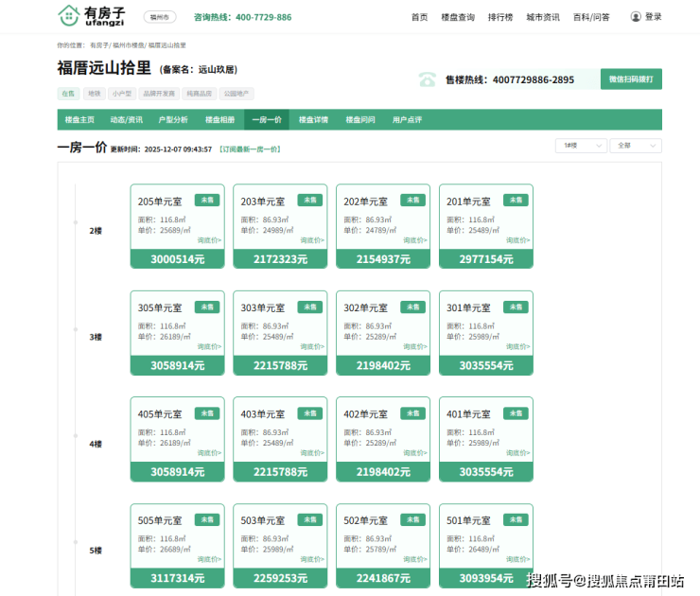Click 询底价 on unit 203
Screen dimensions: 700x596
pos(311,240)
